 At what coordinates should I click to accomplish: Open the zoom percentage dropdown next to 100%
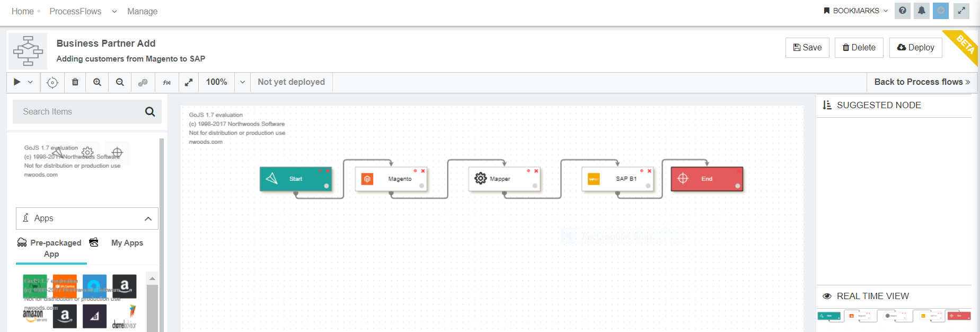pos(242,82)
